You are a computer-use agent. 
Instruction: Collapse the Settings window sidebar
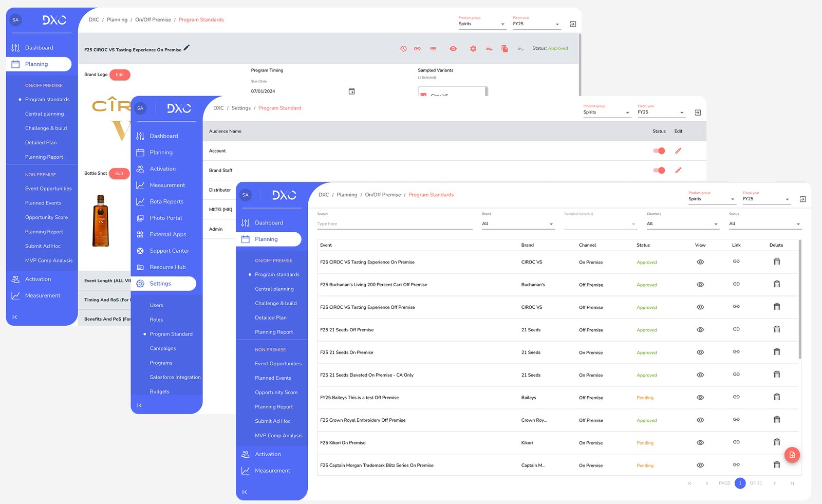[139, 406]
